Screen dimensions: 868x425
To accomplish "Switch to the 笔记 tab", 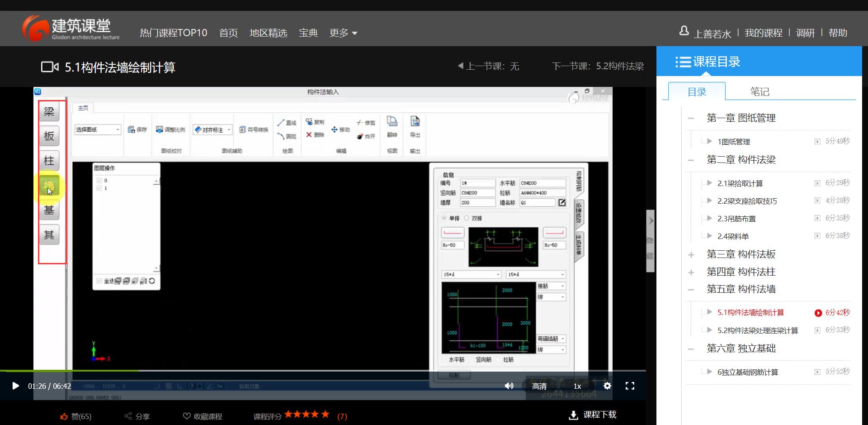I will click(x=759, y=91).
